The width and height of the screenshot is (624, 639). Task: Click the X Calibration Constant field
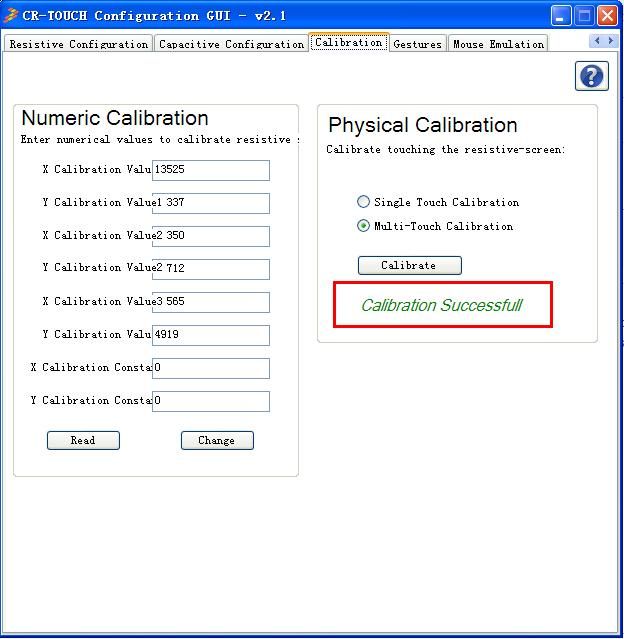click(x=211, y=368)
